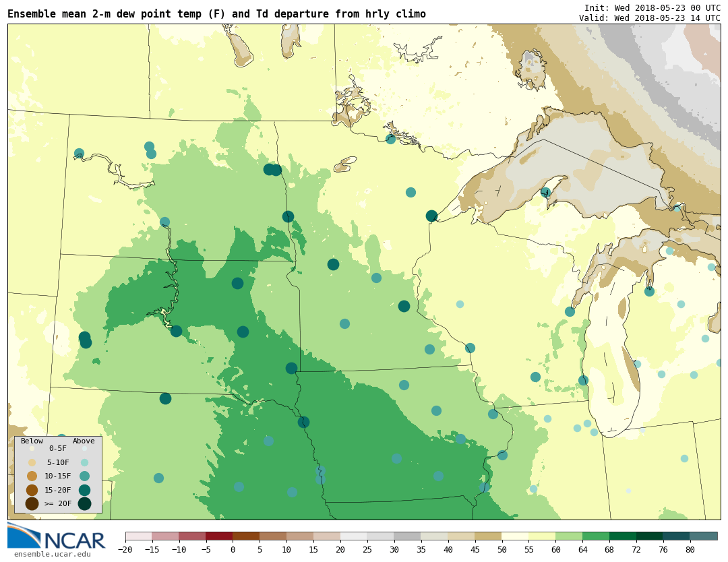This screenshot has height=562, width=728.
Task: Click the 'Below' heading in the legend
Action: (32, 441)
